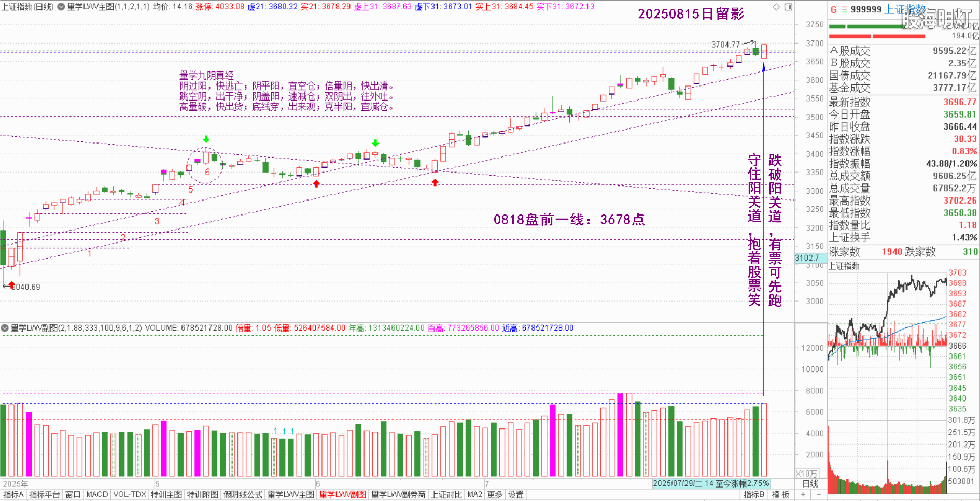The width and height of the screenshot is (980, 501).
Task: Click the minus zoom button at bottom right
Action: click(819, 495)
